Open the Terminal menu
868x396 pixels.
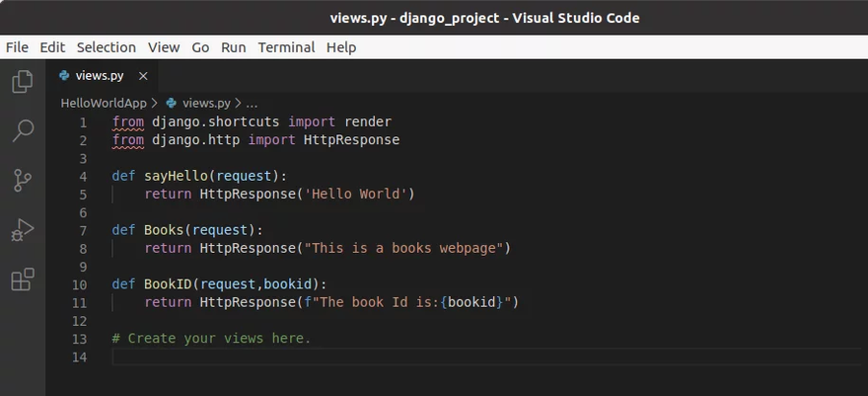click(286, 47)
